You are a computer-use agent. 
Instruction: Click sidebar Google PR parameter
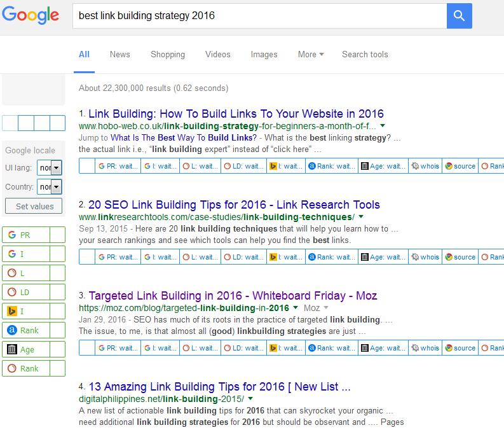[26, 235]
